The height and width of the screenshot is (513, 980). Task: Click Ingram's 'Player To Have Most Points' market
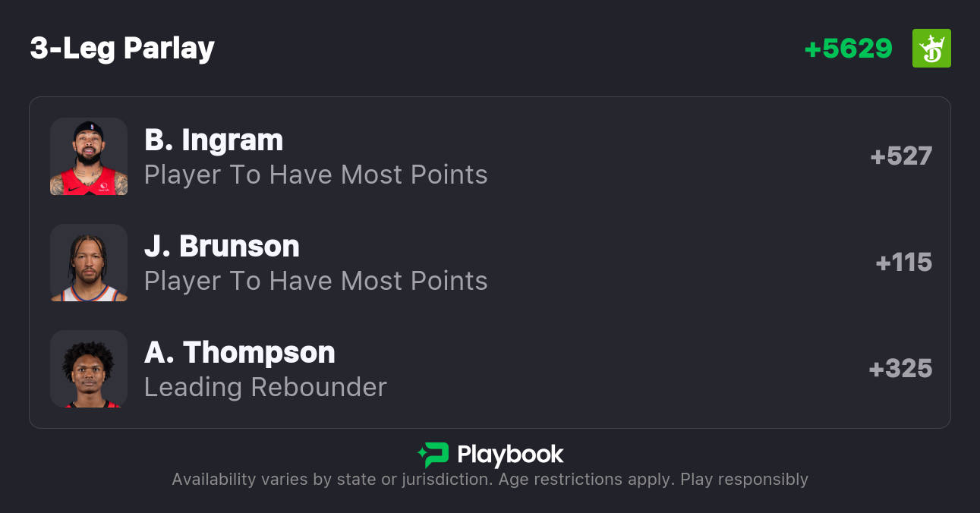pyautogui.click(x=316, y=175)
